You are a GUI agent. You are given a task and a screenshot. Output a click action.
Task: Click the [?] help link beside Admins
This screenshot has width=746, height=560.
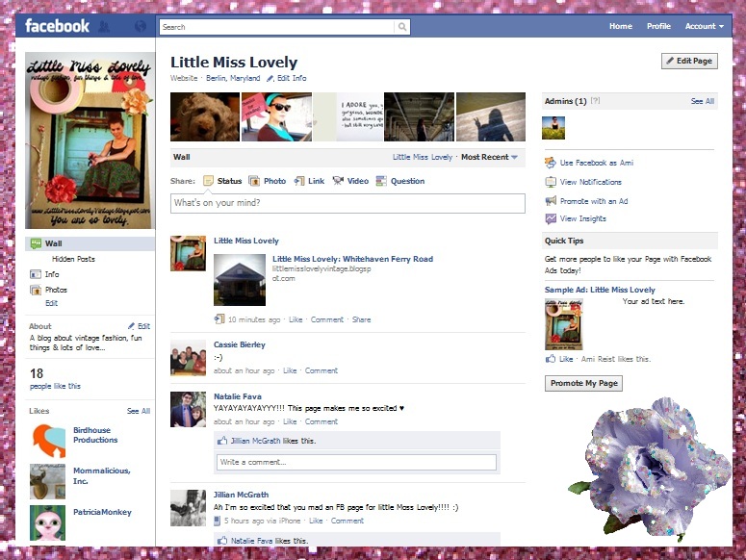(x=595, y=101)
